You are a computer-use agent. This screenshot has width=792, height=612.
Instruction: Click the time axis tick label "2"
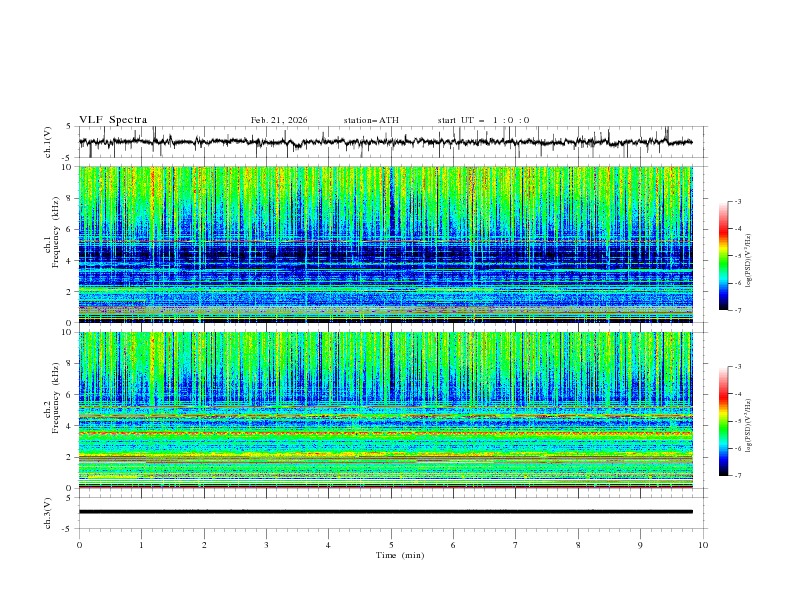click(204, 545)
